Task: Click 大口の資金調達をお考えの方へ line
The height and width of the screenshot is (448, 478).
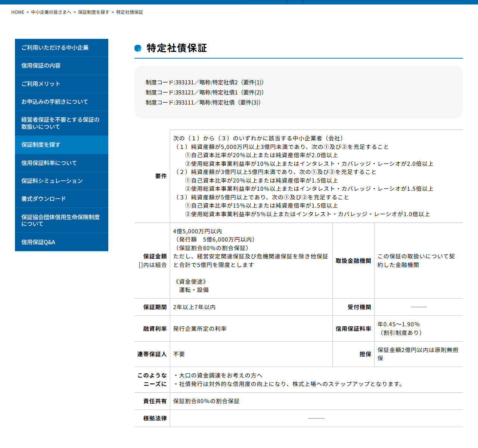Action: pos(218,376)
